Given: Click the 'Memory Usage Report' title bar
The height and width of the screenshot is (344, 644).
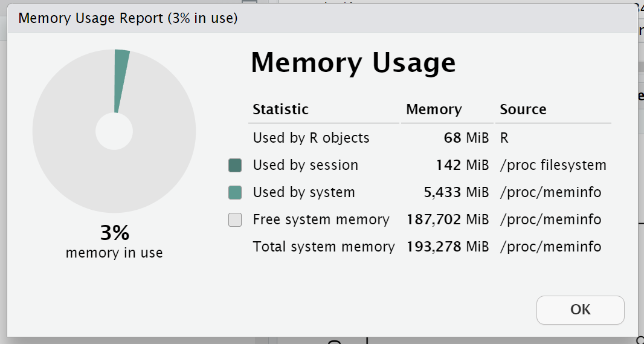Looking at the screenshot, I should click(127, 19).
